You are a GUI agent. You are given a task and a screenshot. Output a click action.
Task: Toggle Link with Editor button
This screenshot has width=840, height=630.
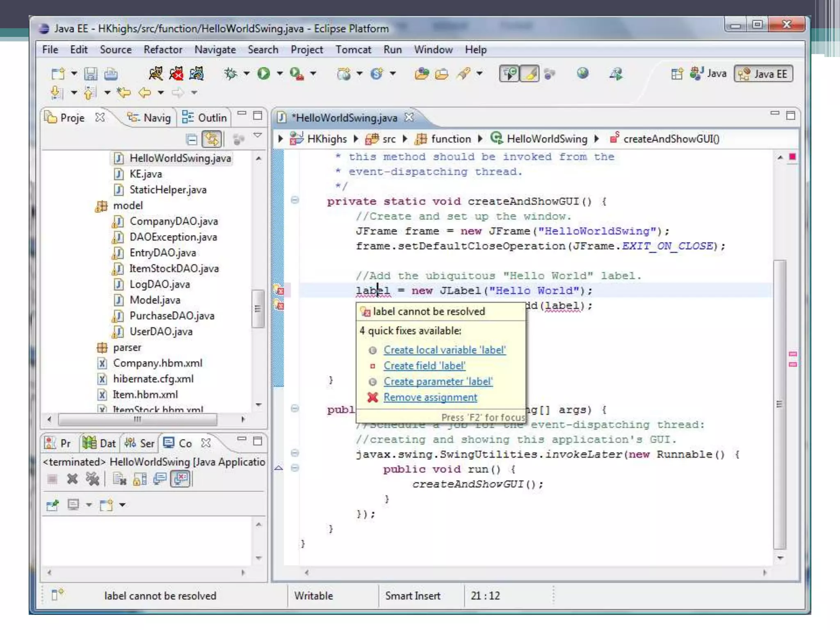click(x=212, y=139)
